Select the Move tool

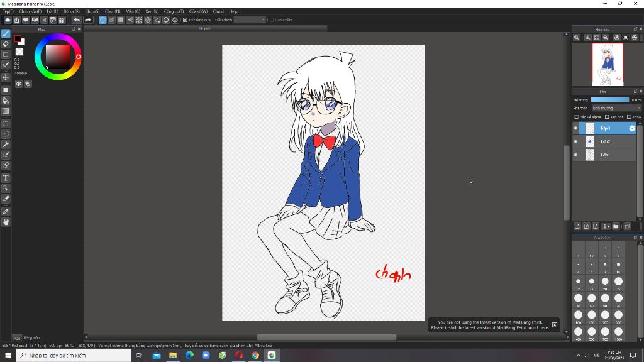(x=6, y=77)
